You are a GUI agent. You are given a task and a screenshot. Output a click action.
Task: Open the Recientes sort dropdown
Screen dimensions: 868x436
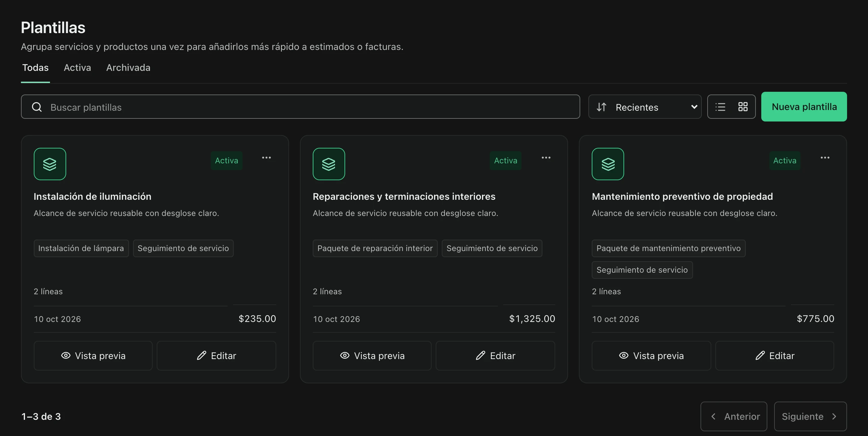pos(645,107)
